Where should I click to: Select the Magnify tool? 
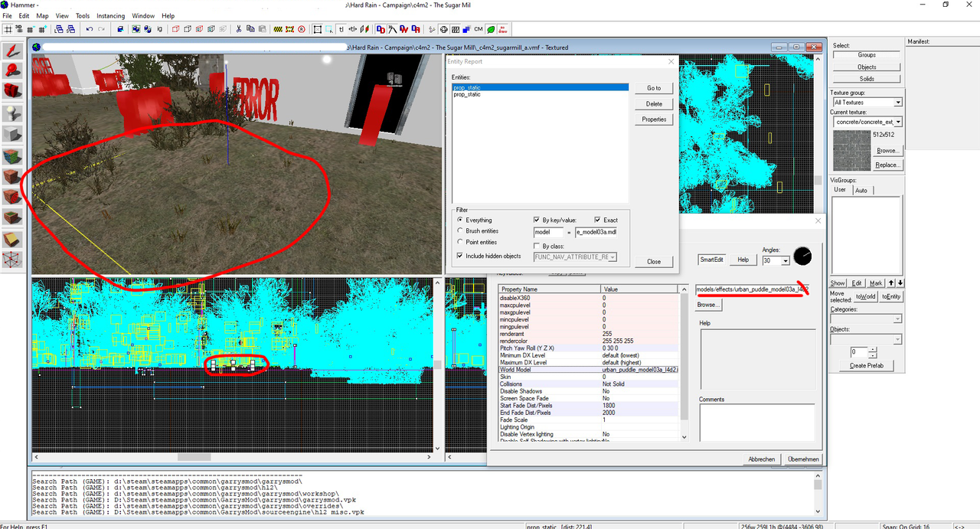[x=13, y=71]
